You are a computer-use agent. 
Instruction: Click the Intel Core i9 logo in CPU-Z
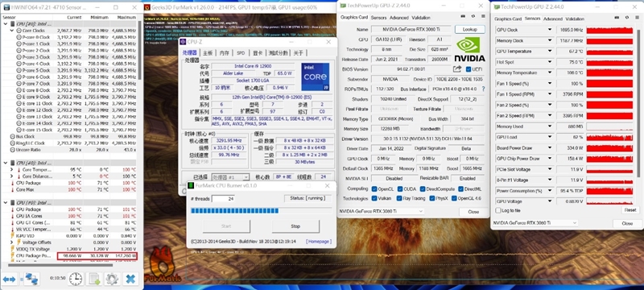[315, 77]
